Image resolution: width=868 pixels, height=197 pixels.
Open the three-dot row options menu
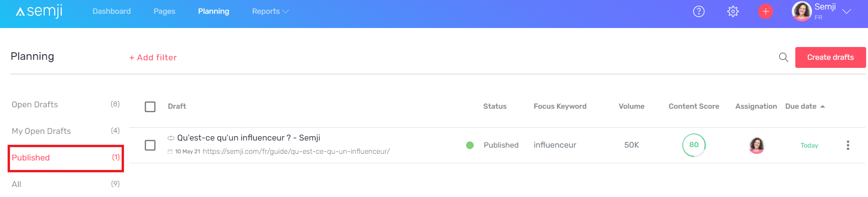point(848,145)
